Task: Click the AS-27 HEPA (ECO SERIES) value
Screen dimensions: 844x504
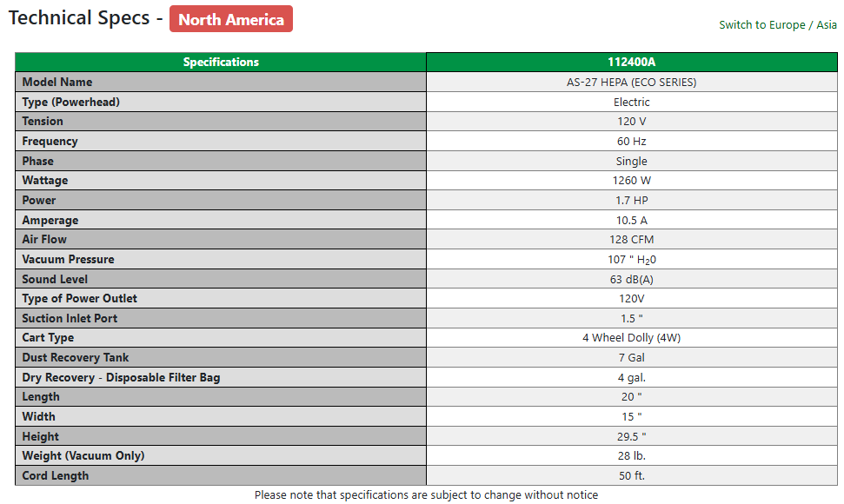Action: click(631, 83)
